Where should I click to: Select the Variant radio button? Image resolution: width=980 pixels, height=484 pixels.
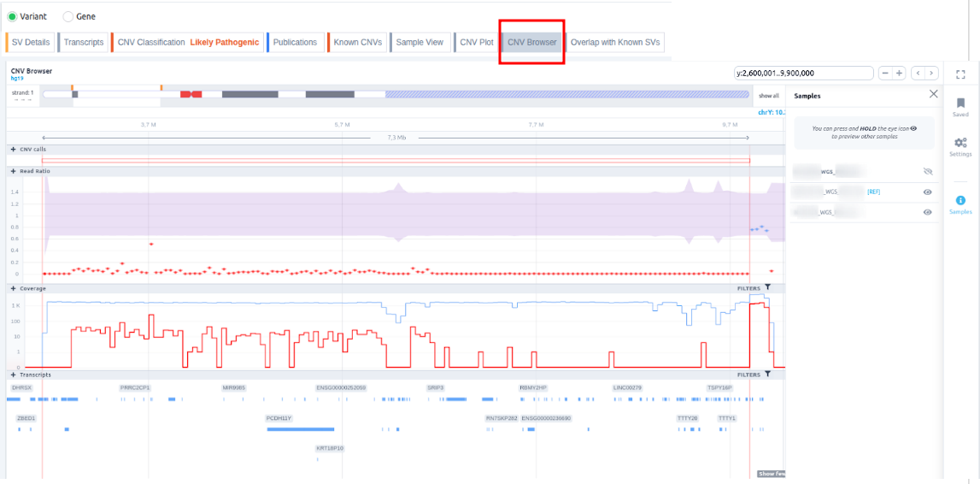[12, 16]
